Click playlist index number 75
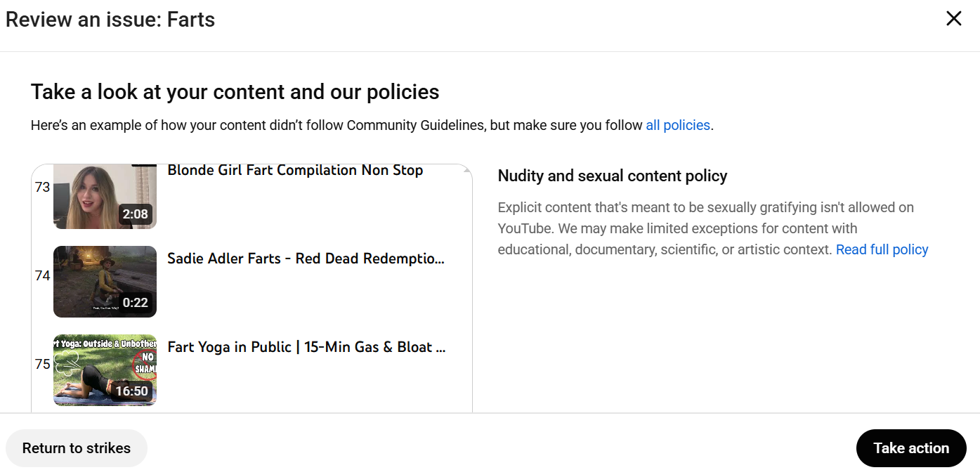Screen dimensions: 980x470 coord(42,365)
